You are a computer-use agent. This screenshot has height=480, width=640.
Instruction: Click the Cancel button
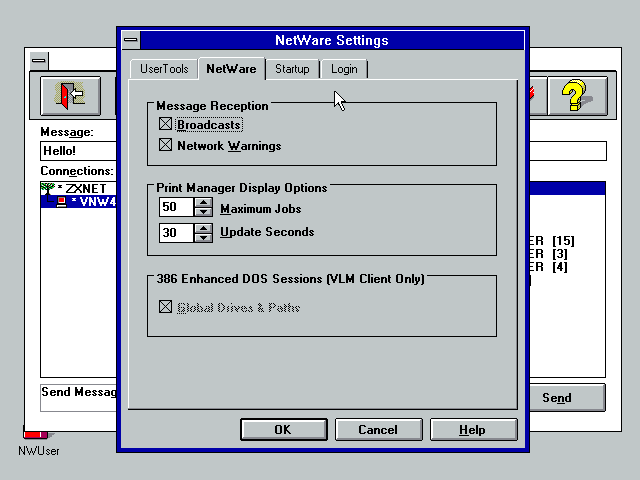(378, 429)
